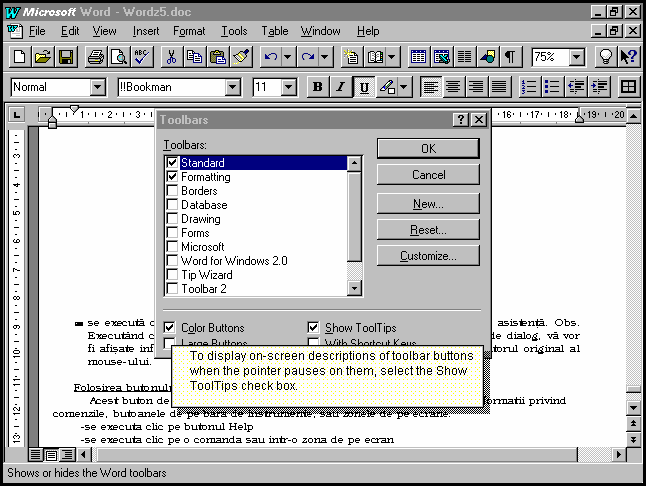
Task: Run the ABC spelling check icon
Action: click(142, 57)
